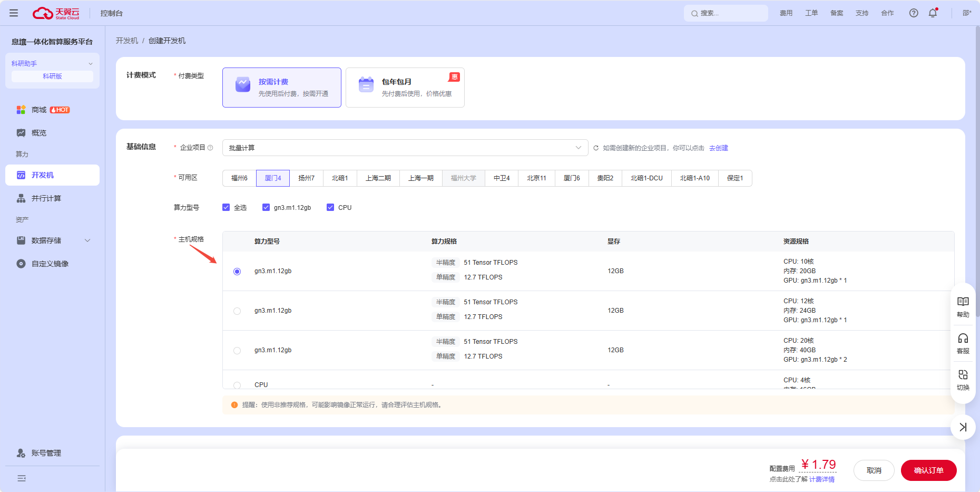The width and height of the screenshot is (980, 492).
Task: Click the 包年包月 calendar icon
Action: click(366, 84)
